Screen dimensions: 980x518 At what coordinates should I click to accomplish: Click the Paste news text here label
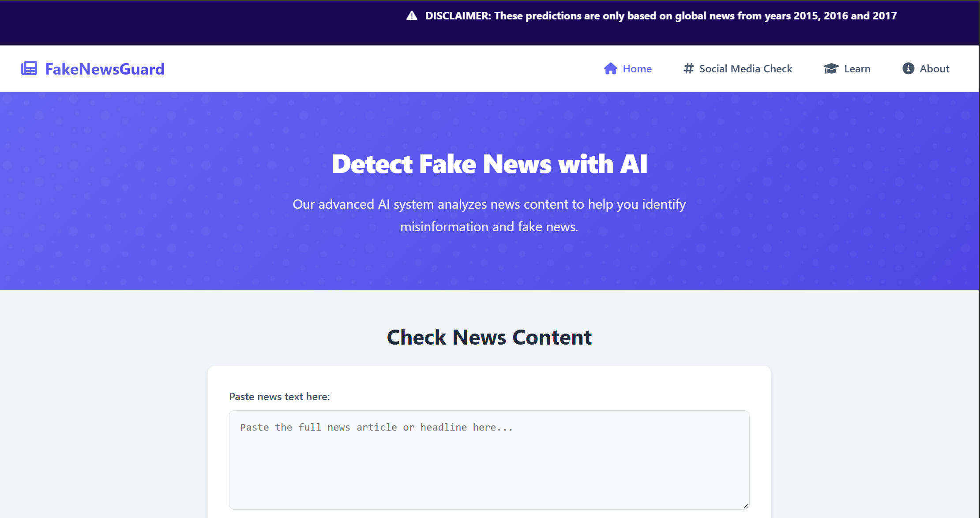point(279,396)
